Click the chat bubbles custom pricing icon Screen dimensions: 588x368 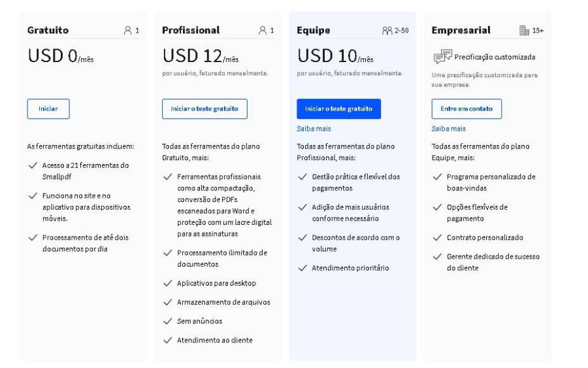[442, 57]
